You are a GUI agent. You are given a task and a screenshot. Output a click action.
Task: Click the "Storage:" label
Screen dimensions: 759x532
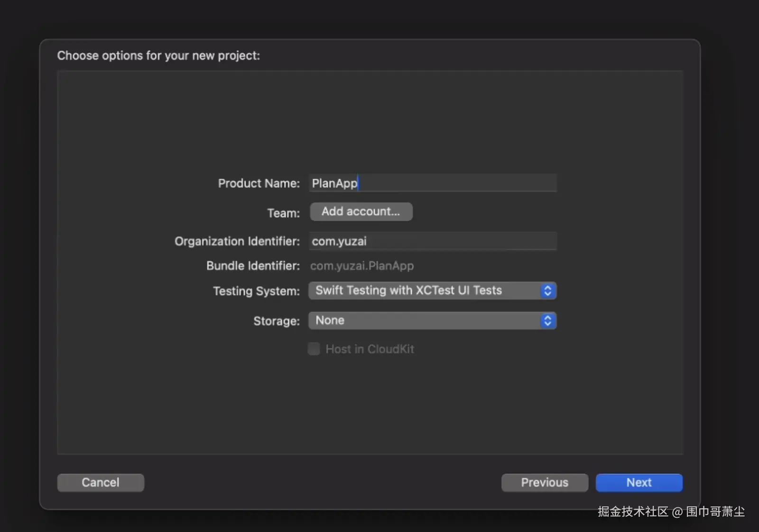point(276,321)
